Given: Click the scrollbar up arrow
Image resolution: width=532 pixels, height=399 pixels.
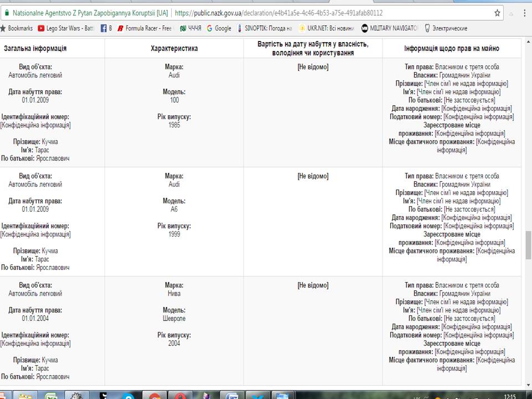Looking at the screenshot, I should click(x=528, y=43).
